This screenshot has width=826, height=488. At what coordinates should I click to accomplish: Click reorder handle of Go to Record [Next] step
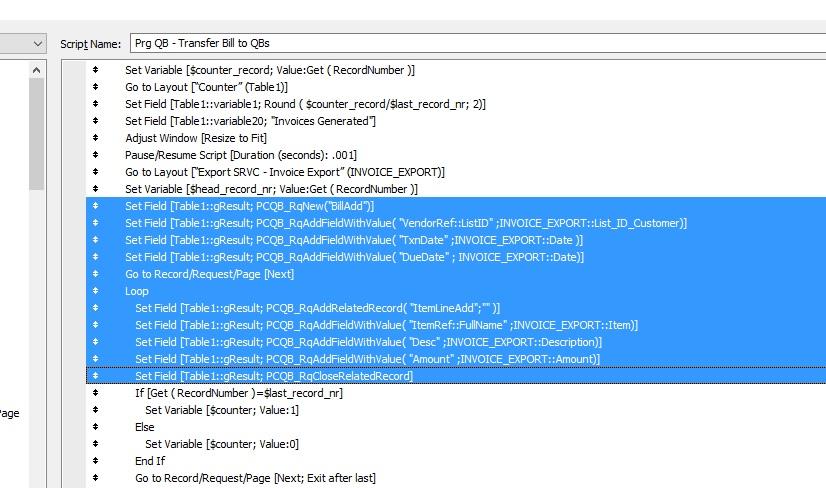click(x=95, y=274)
